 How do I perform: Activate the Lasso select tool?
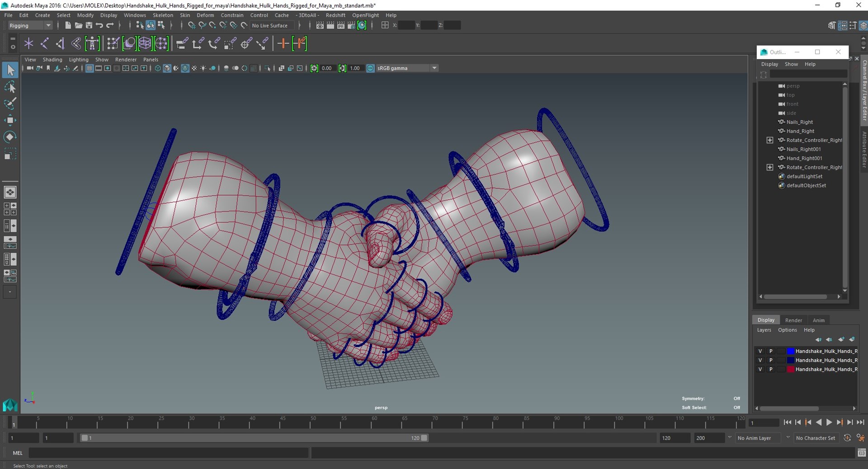pos(10,87)
